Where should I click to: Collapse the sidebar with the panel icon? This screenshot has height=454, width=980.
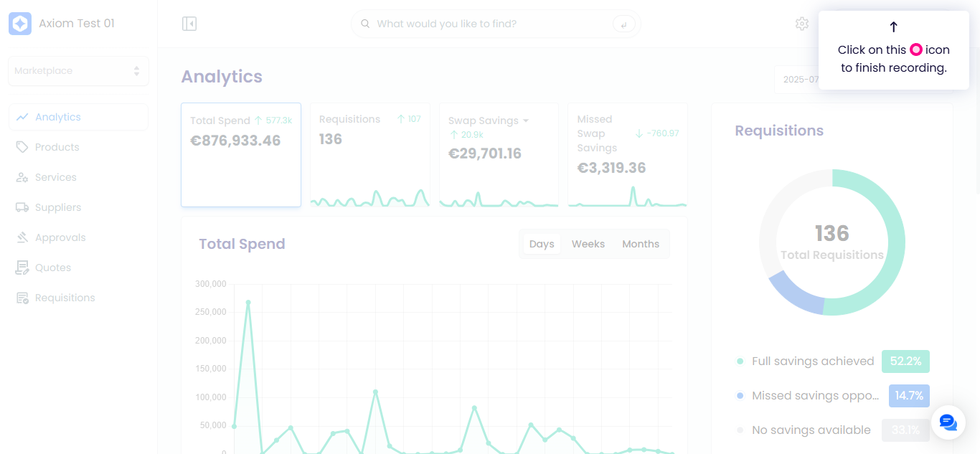(x=189, y=24)
